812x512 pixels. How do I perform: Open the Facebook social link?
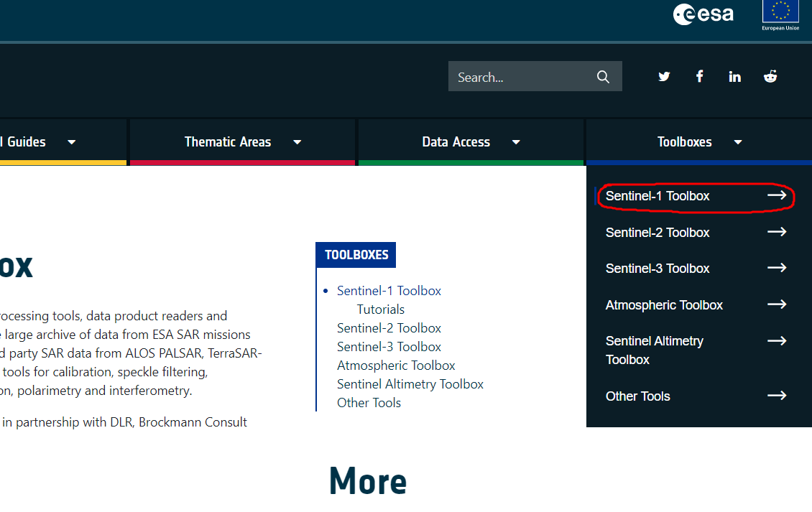click(x=700, y=77)
